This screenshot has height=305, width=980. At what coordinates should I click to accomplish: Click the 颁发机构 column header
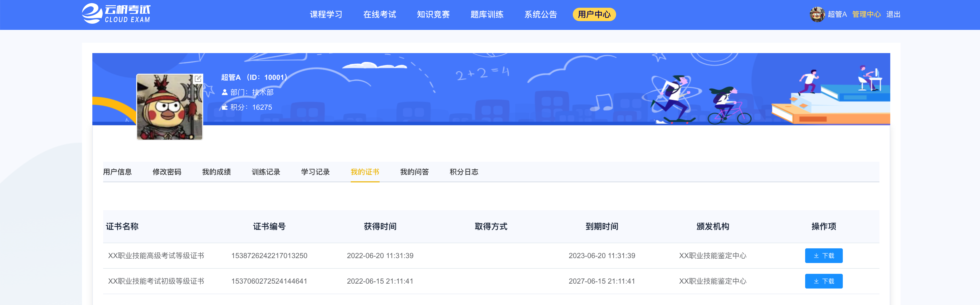click(x=713, y=226)
